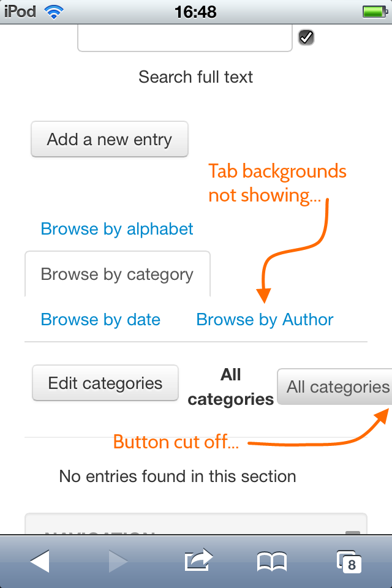The width and height of the screenshot is (392, 588).
Task: Click the Search full text label
Action: tap(195, 77)
